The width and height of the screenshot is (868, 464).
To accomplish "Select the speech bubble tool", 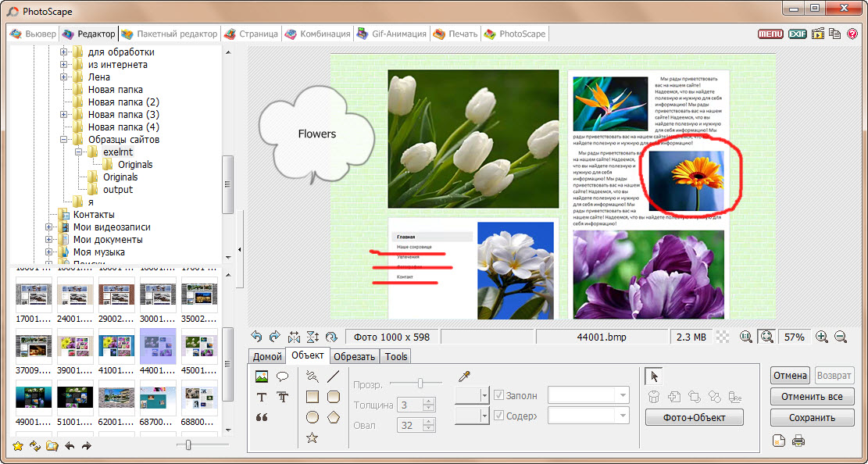I will click(281, 377).
